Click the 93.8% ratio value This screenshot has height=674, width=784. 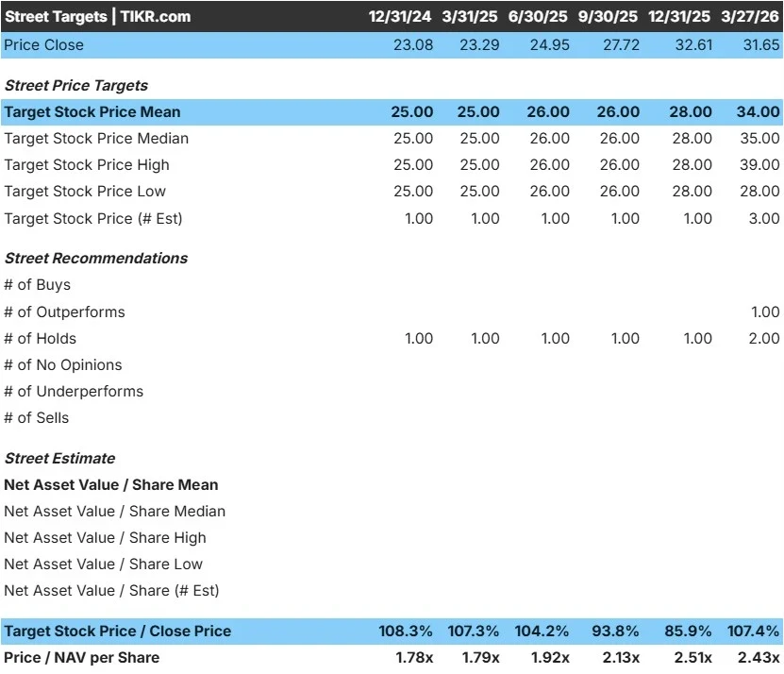(615, 632)
